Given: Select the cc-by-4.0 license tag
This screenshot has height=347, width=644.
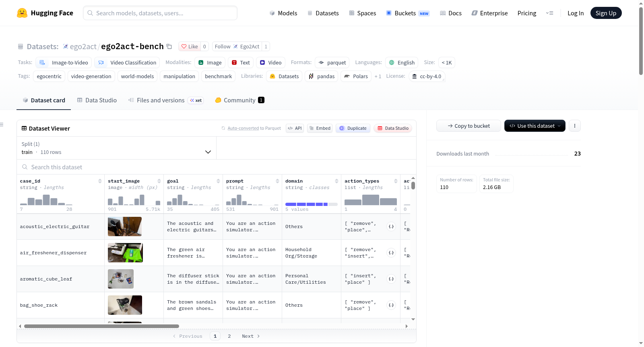Looking at the screenshot, I should (x=427, y=76).
